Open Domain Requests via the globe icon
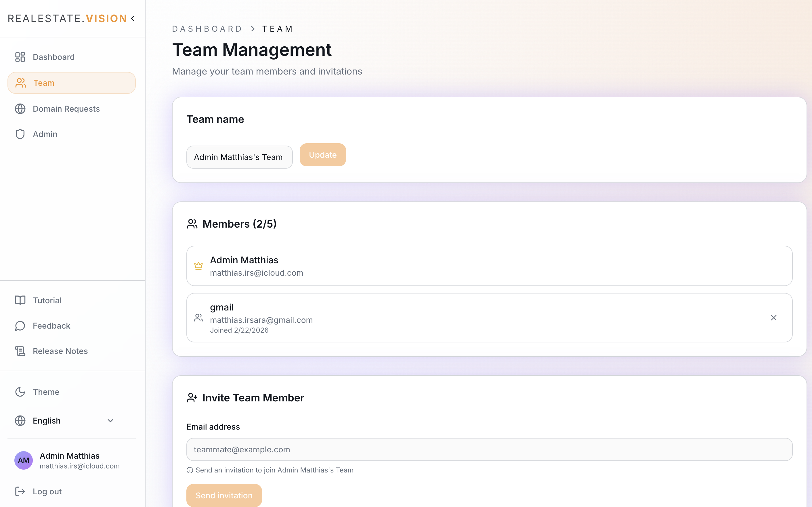 click(20, 109)
